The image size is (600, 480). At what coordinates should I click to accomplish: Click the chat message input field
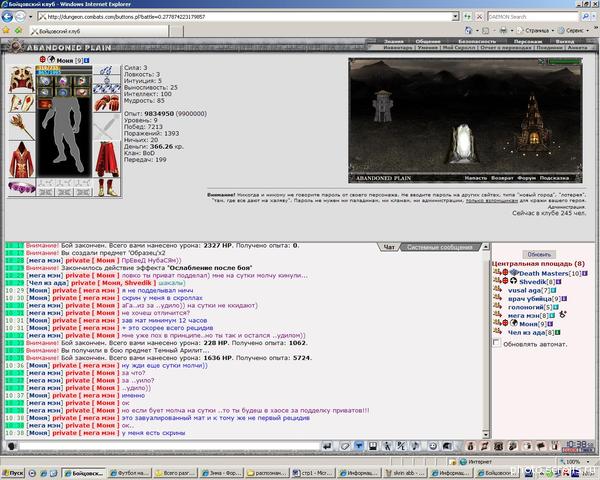coord(170,446)
